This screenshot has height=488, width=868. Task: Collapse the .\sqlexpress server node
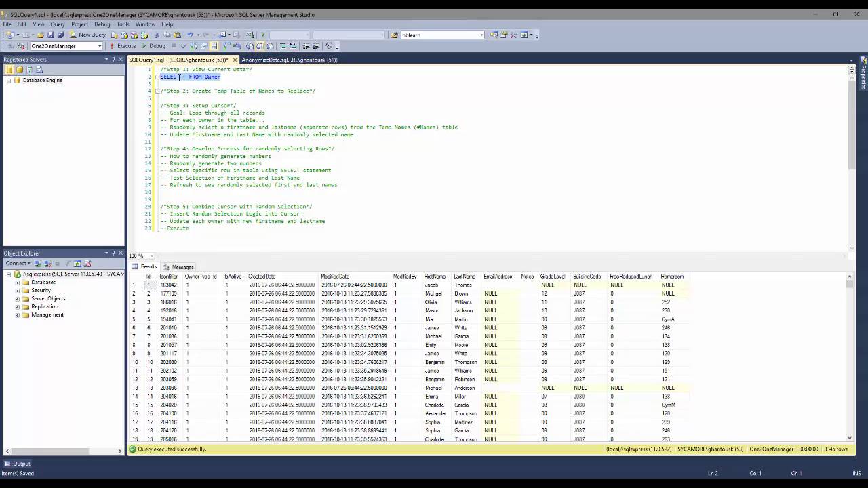[x=9, y=274]
